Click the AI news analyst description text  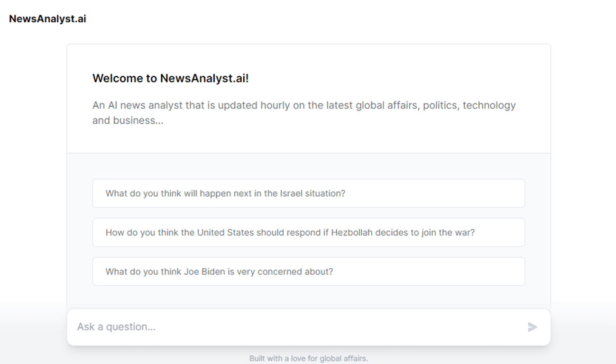[x=304, y=113]
